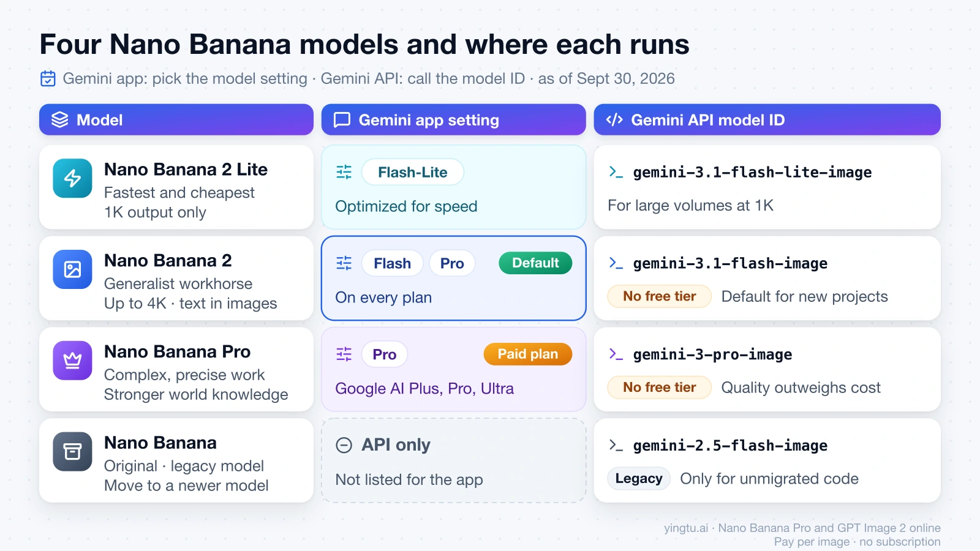
Task: Click the code brackets icon in API header
Action: [614, 120]
